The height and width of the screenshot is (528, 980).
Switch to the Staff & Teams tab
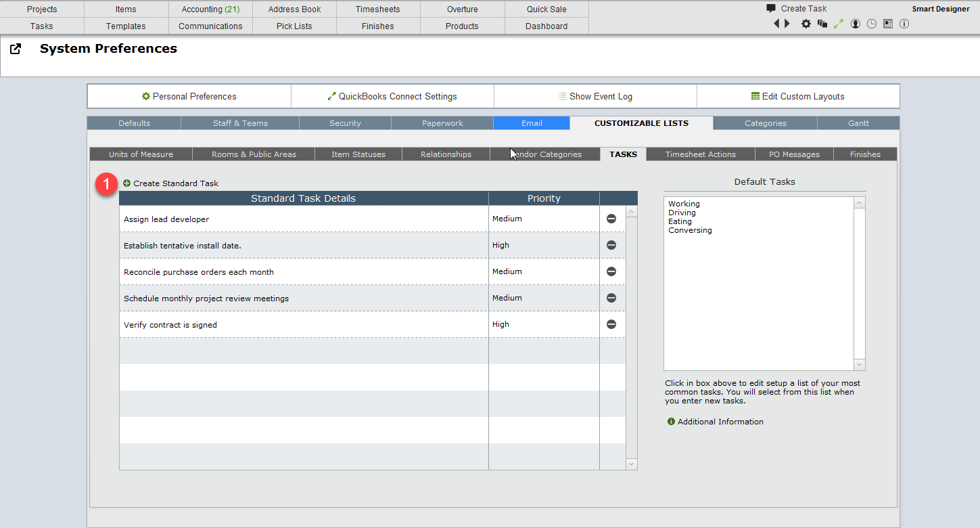240,123
